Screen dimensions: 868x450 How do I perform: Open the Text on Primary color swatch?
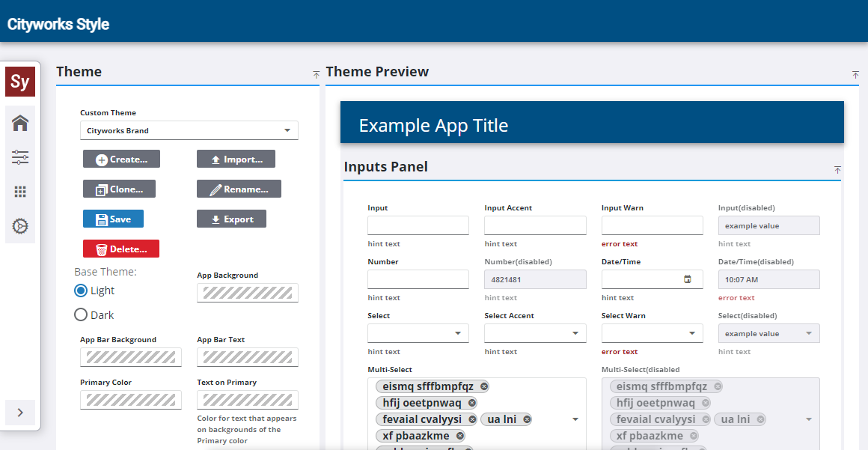(248, 400)
